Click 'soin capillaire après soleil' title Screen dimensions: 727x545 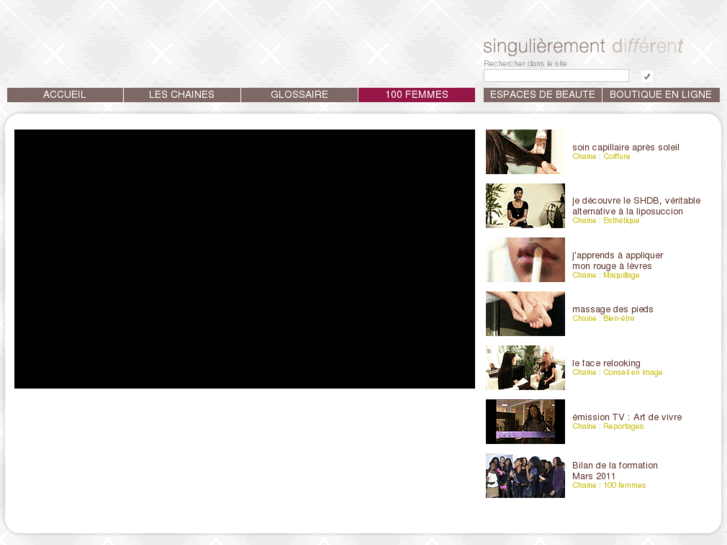625,147
